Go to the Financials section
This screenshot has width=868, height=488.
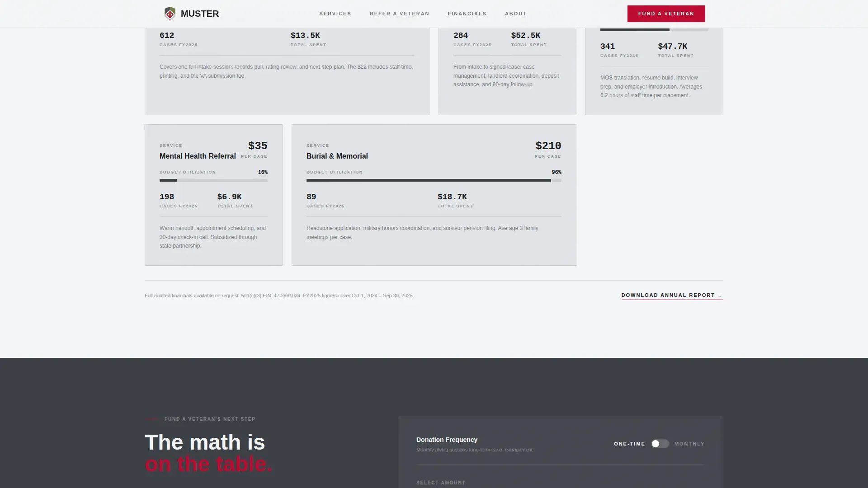pos(467,14)
